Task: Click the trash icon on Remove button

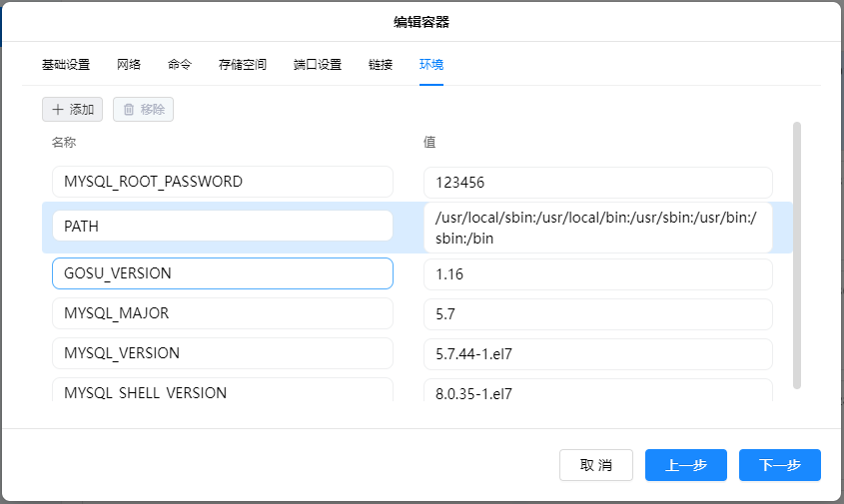Action: (129, 110)
